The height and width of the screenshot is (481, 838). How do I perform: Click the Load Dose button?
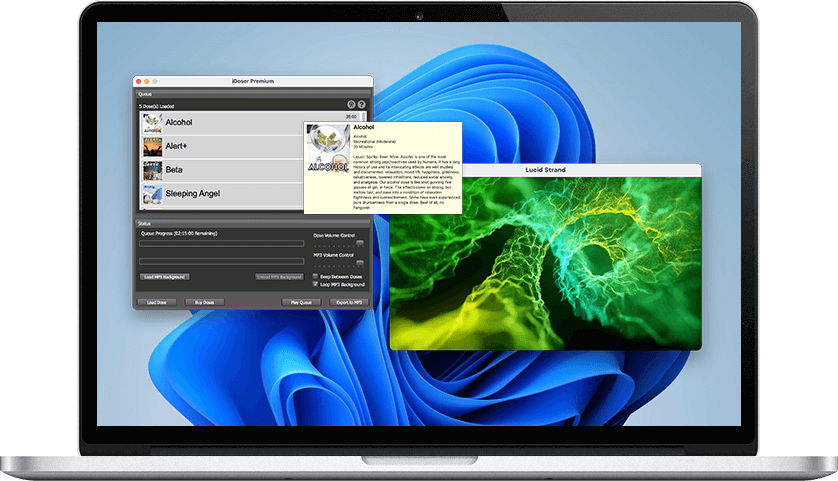click(x=157, y=302)
